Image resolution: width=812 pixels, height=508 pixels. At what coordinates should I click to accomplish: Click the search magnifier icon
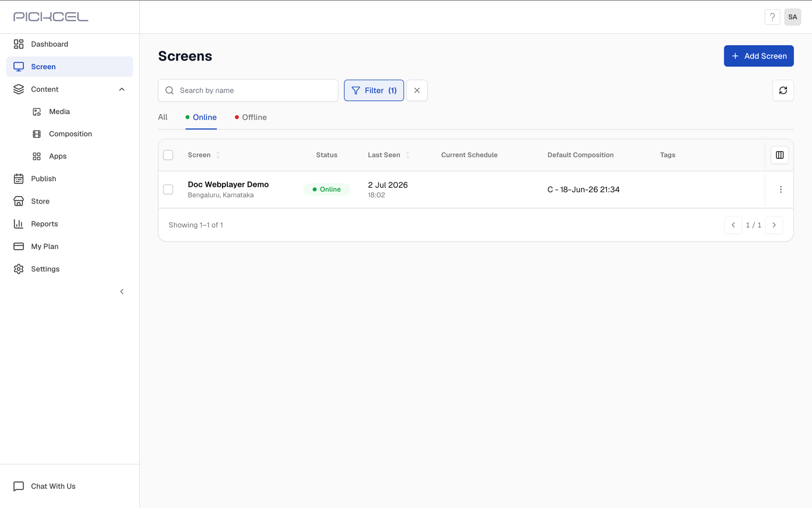pyautogui.click(x=170, y=90)
